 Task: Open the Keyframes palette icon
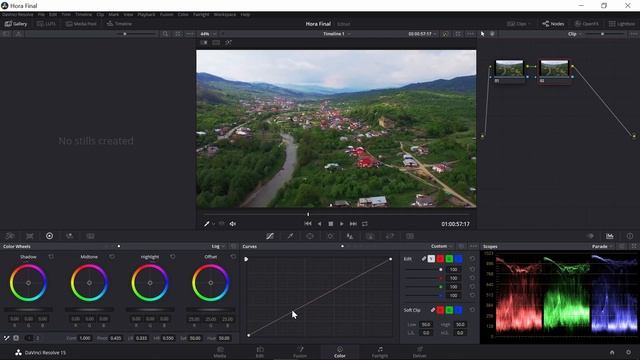(590, 236)
